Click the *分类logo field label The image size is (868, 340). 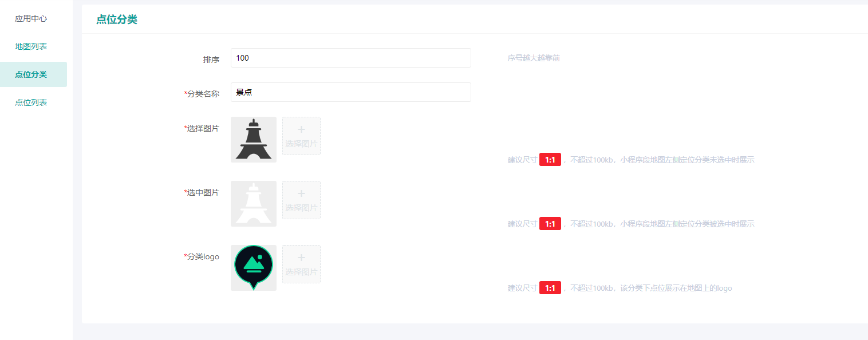tap(202, 256)
